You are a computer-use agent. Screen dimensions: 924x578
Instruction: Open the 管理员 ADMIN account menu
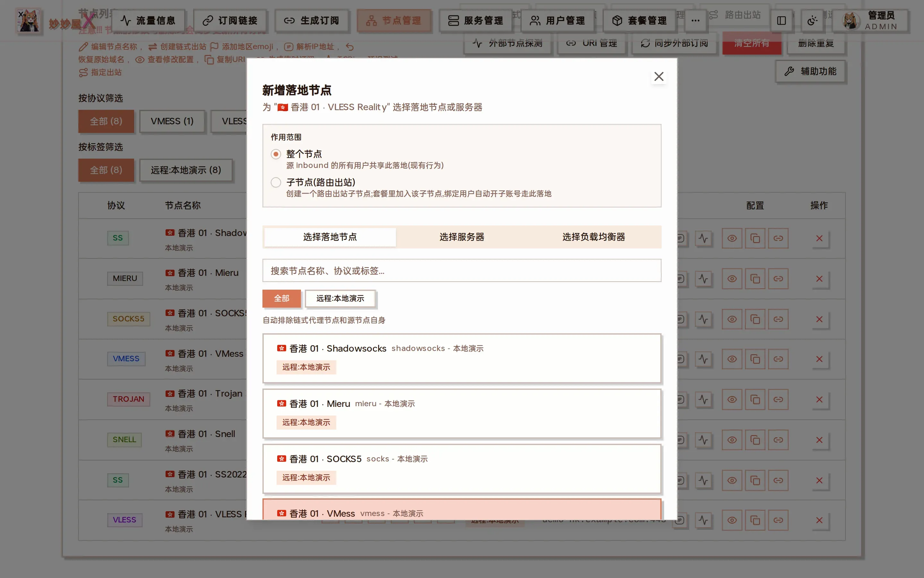[x=870, y=20]
